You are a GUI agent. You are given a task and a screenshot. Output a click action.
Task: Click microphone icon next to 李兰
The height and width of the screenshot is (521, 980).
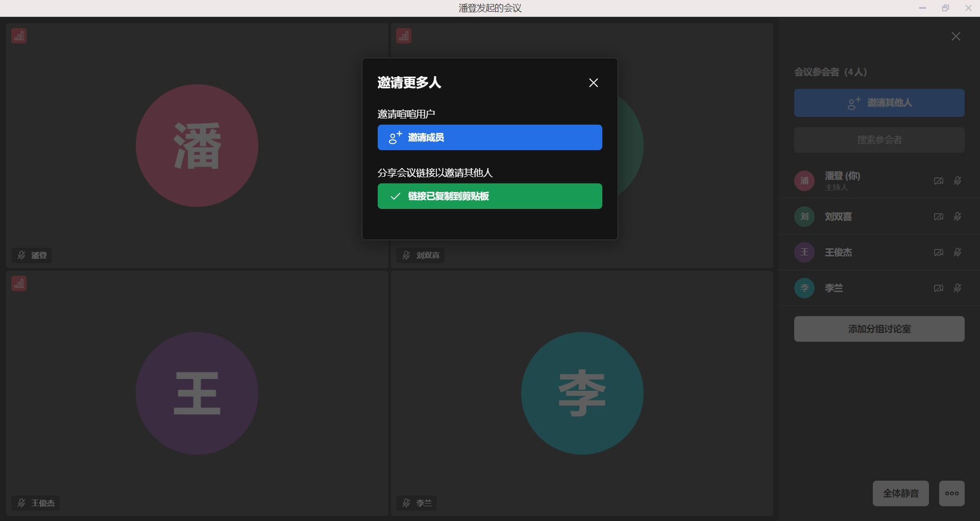958,288
